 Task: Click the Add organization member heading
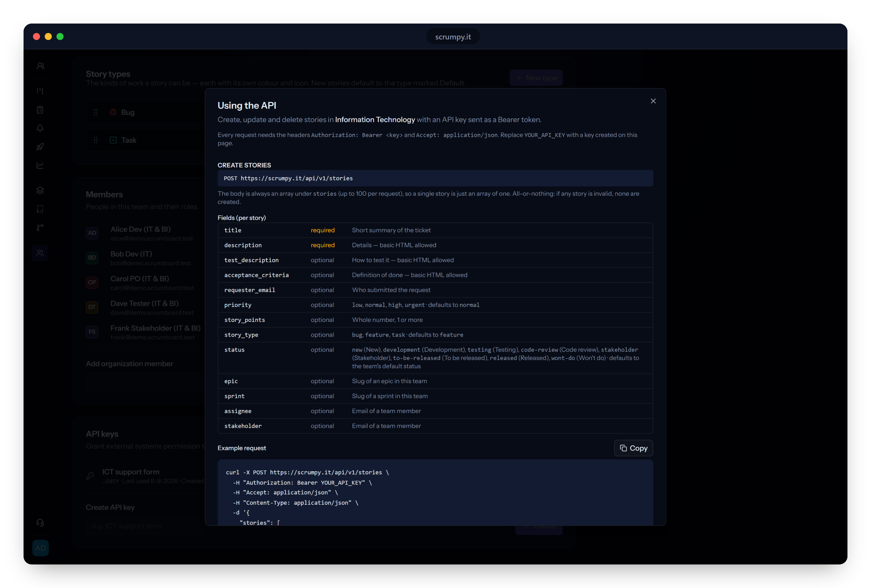(129, 363)
